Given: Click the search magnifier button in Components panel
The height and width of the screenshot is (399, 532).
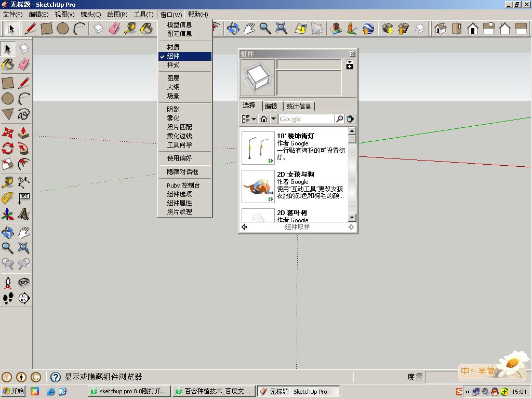Looking at the screenshot, I should (x=339, y=119).
